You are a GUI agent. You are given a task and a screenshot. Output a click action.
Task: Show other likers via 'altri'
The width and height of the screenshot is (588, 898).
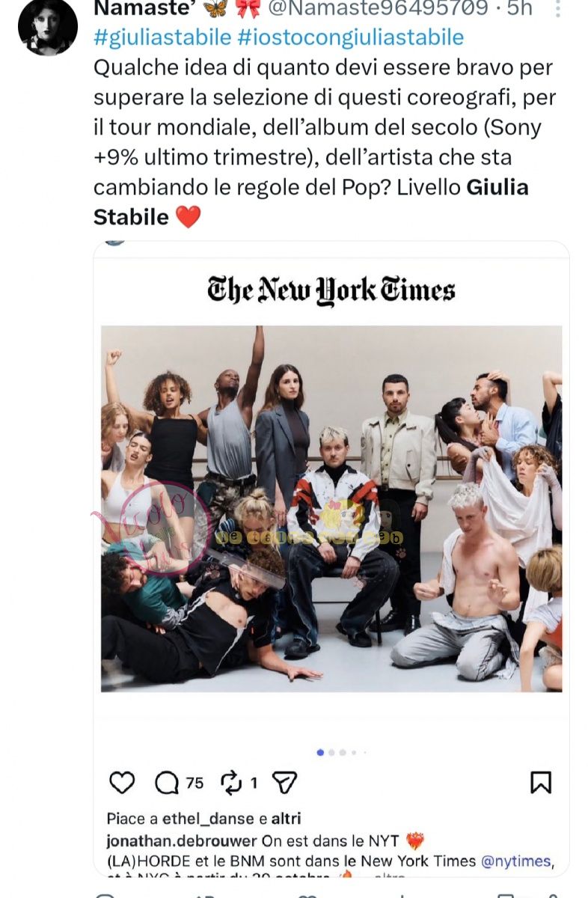tap(285, 819)
